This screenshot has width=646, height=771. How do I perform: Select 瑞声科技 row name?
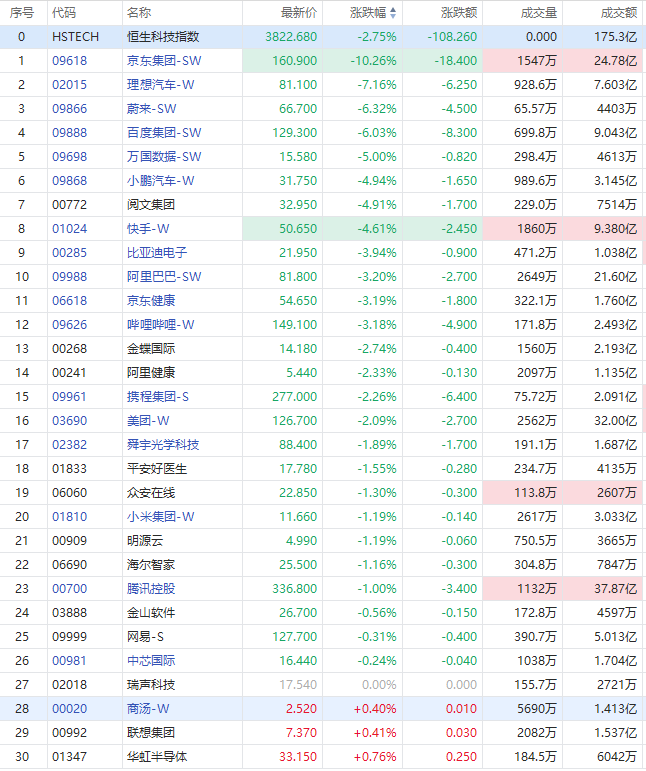click(x=151, y=685)
